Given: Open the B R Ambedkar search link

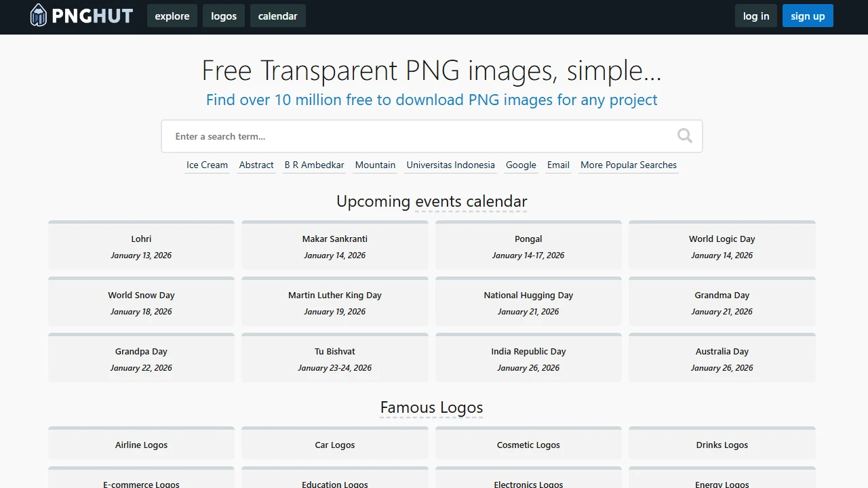Looking at the screenshot, I should click(x=314, y=165).
